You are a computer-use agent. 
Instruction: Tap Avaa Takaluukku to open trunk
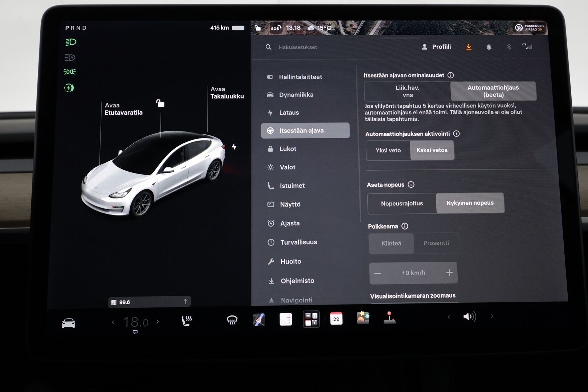[x=227, y=93]
